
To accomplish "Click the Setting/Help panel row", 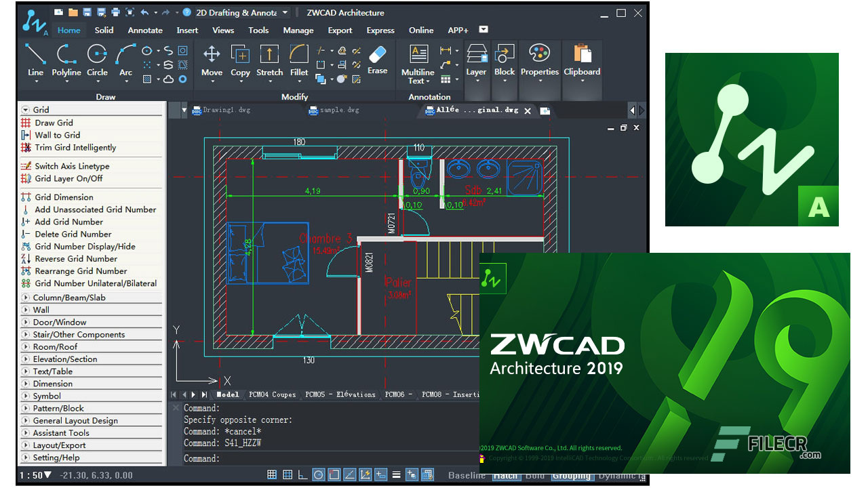I will coord(92,457).
